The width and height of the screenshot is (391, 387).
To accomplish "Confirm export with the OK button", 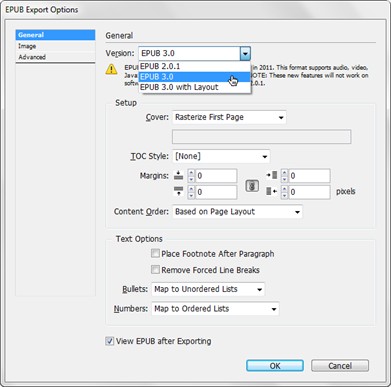I will point(275,366).
